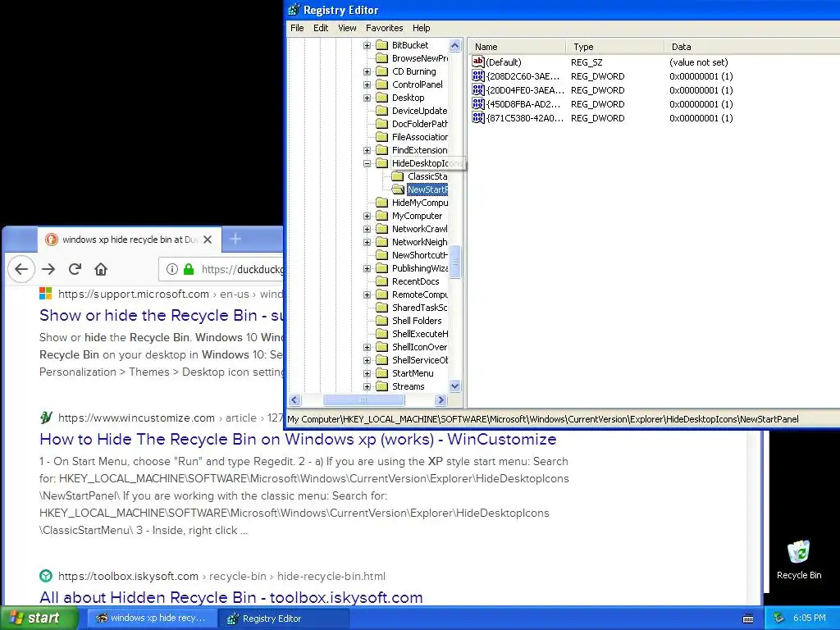Select the Shell Folders folder icon
The height and width of the screenshot is (630, 840).
[382, 321]
